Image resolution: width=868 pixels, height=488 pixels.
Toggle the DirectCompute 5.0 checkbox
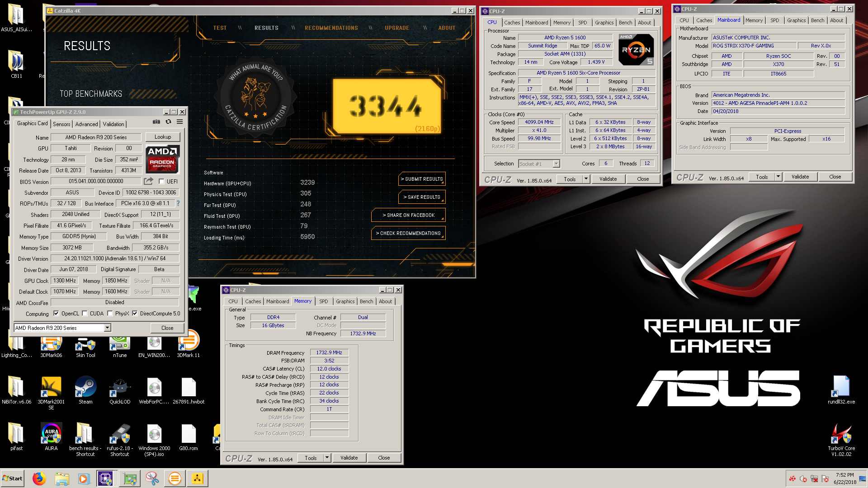135,313
